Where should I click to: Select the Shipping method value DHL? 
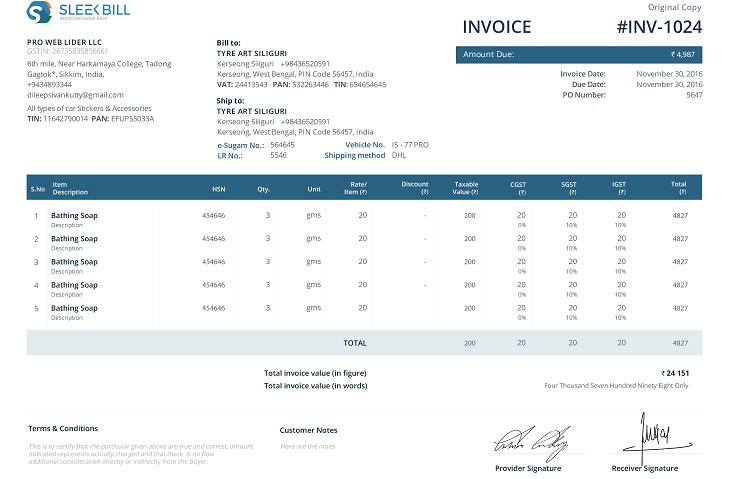pos(398,155)
